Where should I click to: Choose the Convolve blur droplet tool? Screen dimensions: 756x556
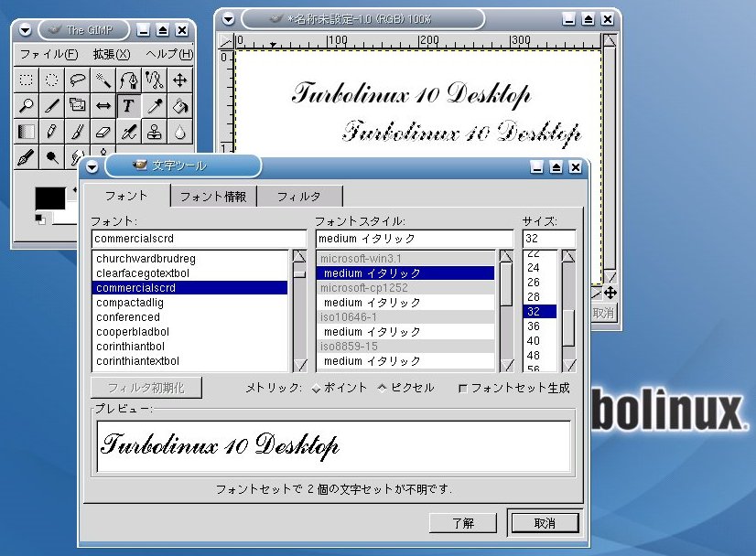pos(179,131)
